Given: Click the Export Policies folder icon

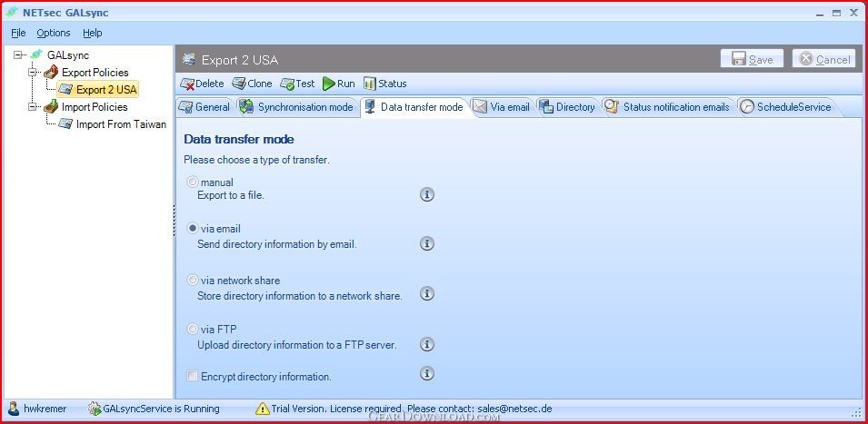Looking at the screenshot, I should (x=51, y=72).
